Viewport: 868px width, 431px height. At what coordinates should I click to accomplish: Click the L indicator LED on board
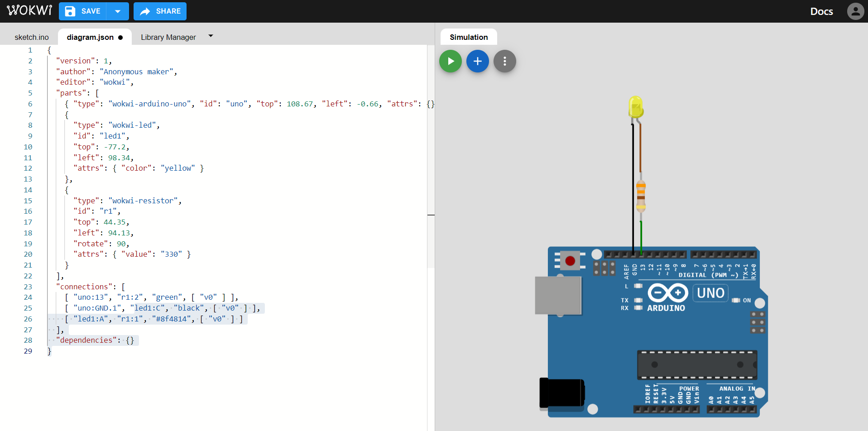[x=638, y=286]
